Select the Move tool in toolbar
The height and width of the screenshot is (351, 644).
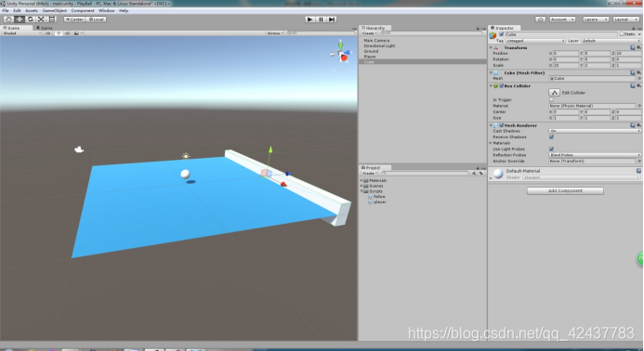click(20, 19)
